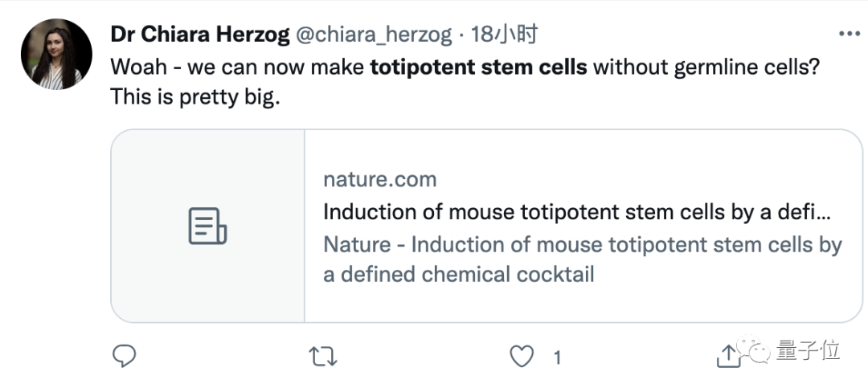Click the nature.com domain in the card
This screenshot has height=388, width=868.
coord(379,179)
